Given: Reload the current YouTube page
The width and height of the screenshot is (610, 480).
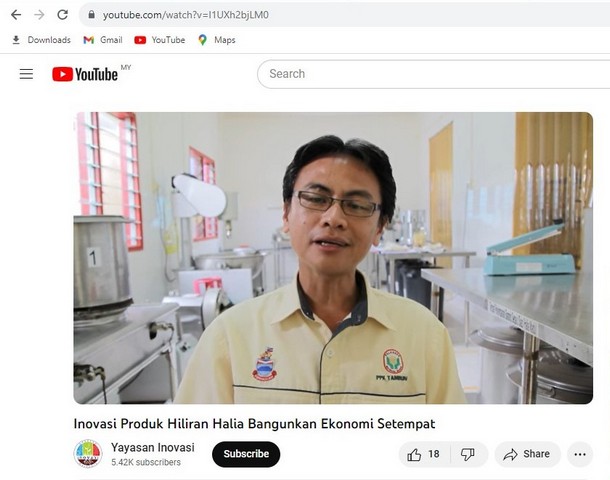Looking at the screenshot, I should point(63,15).
